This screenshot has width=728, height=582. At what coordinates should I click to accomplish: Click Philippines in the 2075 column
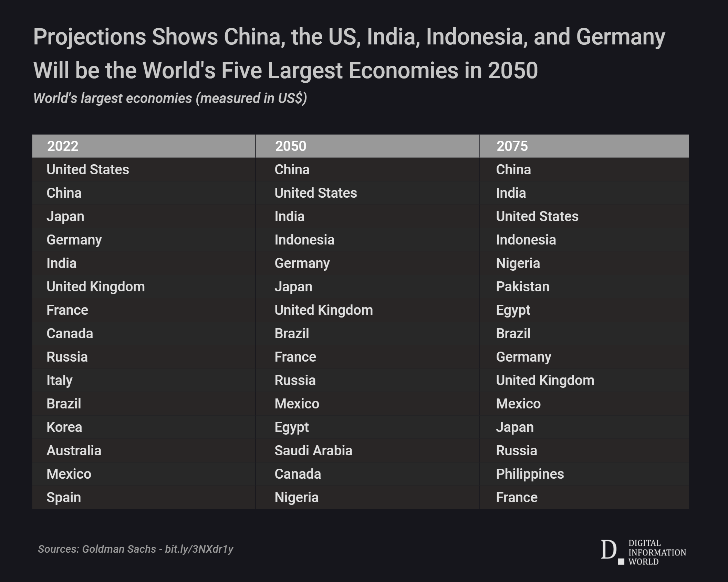pos(530,474)
